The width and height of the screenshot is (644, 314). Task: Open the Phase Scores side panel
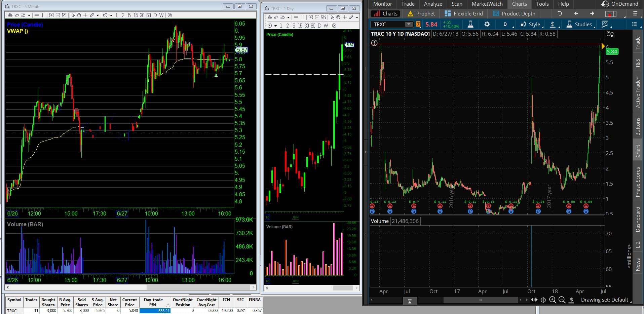[x=638, y=182]
